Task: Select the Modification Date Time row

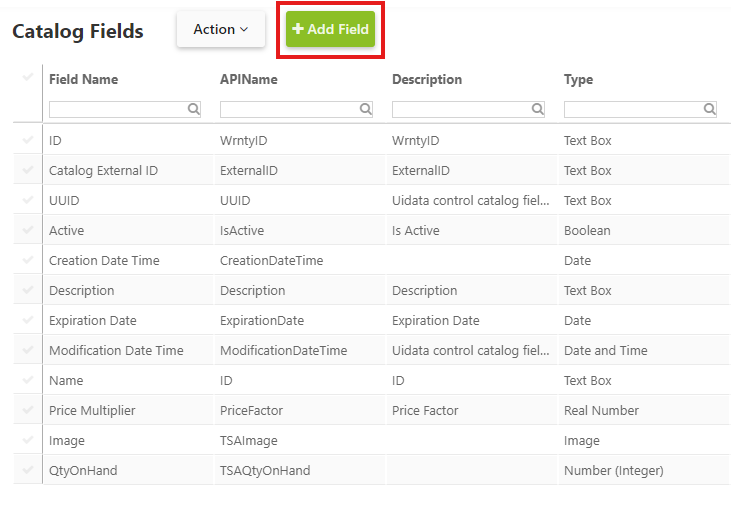Action: click(116, 351)
